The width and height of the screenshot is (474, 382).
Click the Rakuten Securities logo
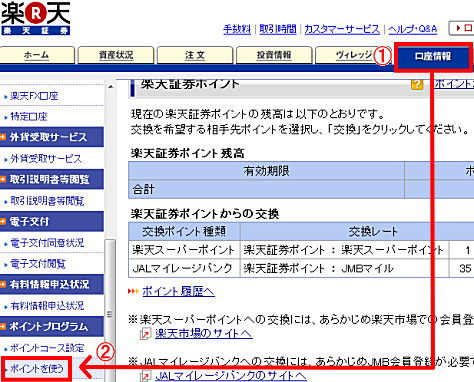[35, 18]
